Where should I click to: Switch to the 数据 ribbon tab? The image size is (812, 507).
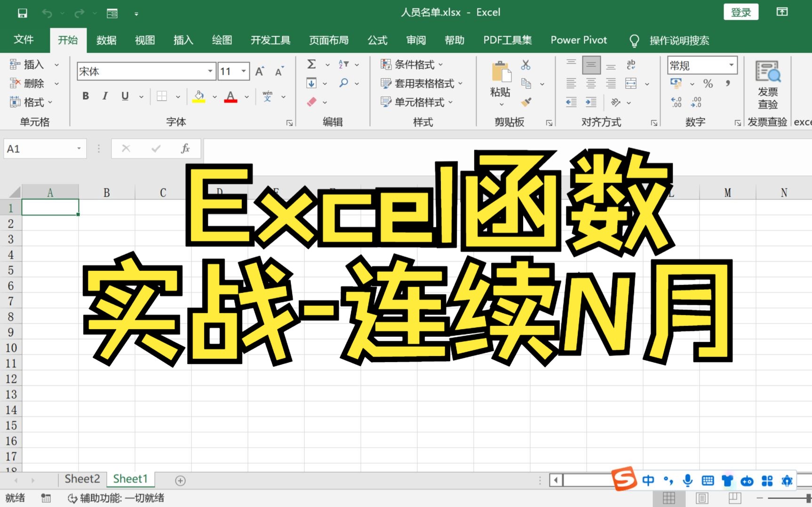click(106, 40)
